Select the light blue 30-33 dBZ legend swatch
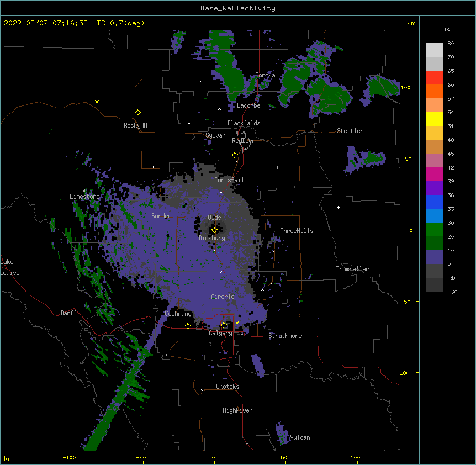The height and width of the screenshot is (465, 476). coord(434,215)
